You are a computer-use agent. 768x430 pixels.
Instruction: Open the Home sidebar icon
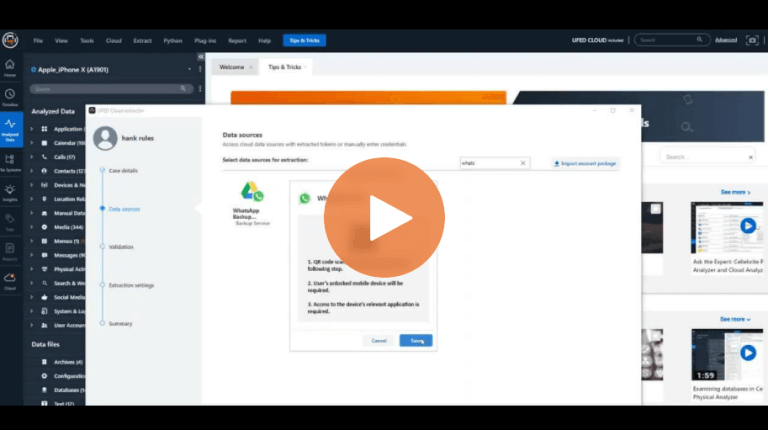(x=10, y=68)
